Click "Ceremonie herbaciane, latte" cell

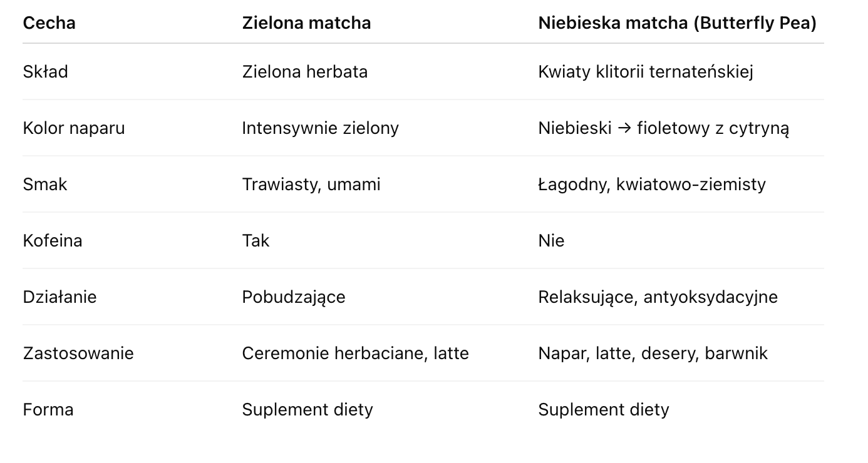[x=355, y=354]
